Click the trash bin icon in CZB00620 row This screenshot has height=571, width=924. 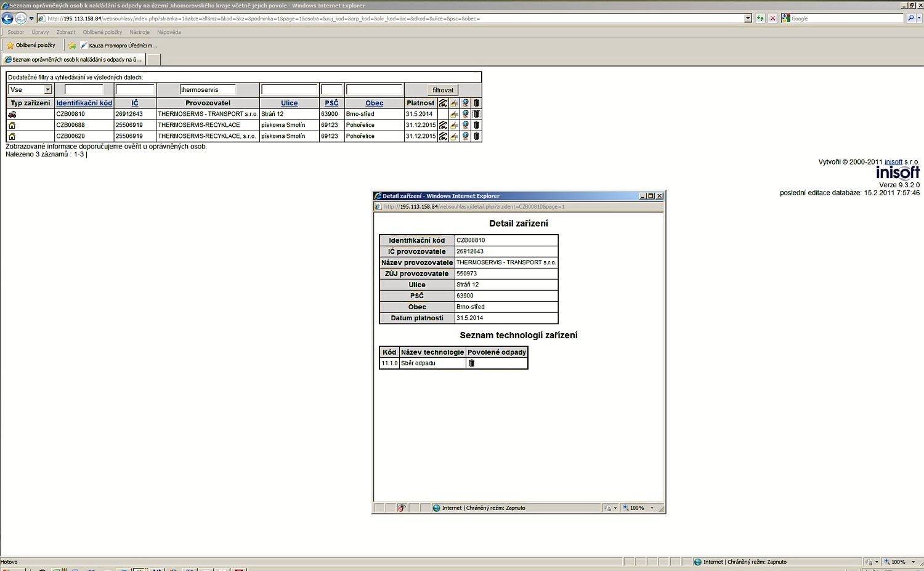pos(476,136)
